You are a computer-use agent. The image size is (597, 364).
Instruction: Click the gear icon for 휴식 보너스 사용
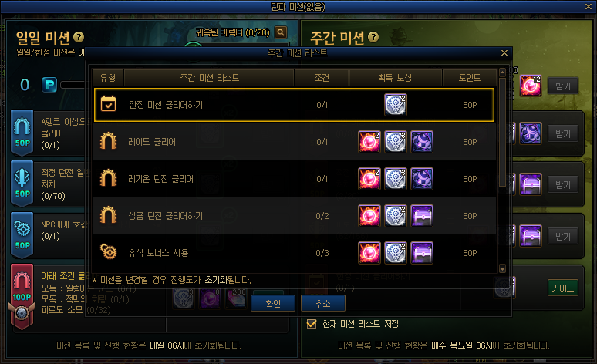coord(108,252)
